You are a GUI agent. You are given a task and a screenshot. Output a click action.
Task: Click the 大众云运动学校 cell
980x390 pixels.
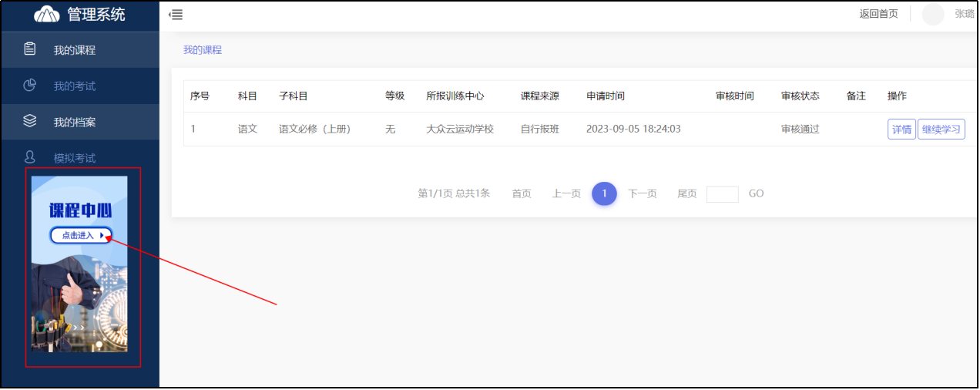point(460,129)
